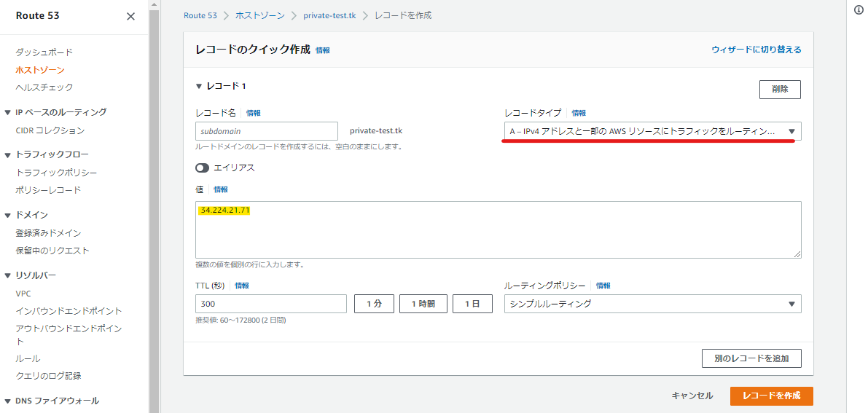Open 情報 link next to レコードのクイック作成
Viewport: 868px width, 413px height.
323,50
